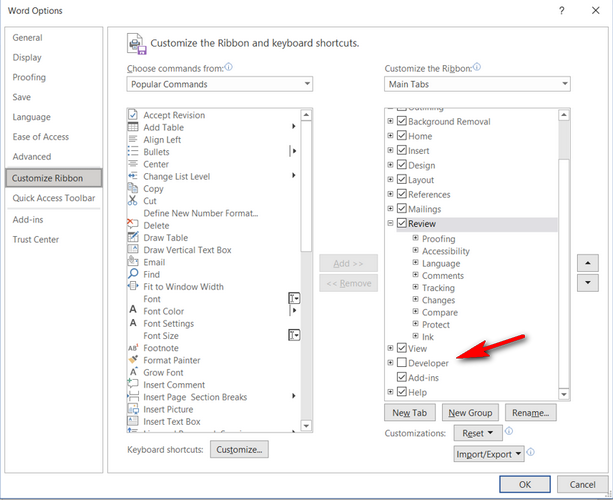
Task: Toggle the Background Removal checkbox
Action: [402, 121]
